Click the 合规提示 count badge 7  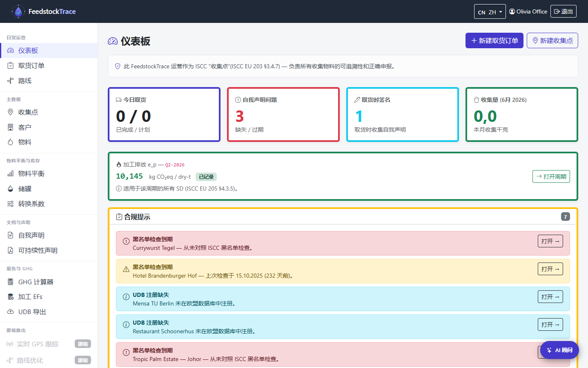(x=566, y=217)
